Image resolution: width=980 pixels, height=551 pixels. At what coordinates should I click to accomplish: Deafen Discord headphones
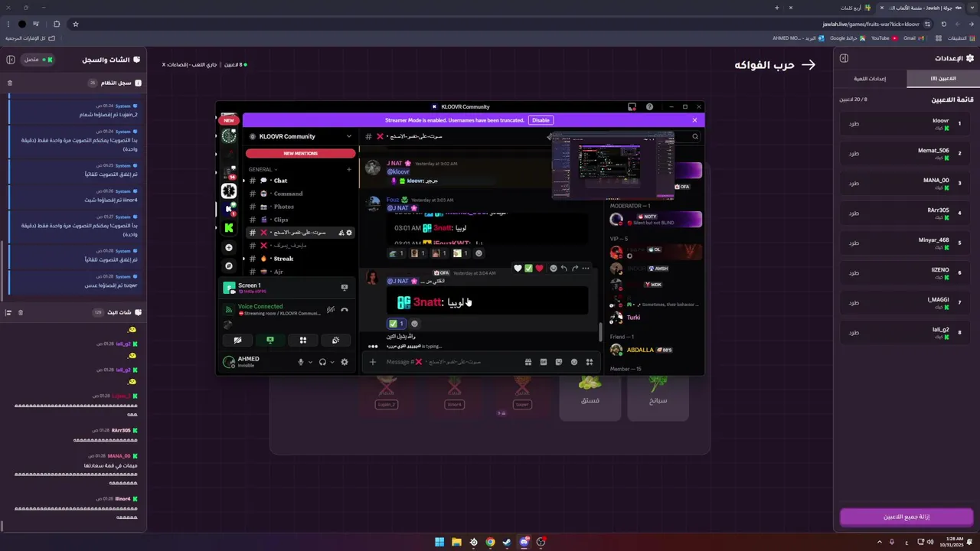pyautogui.click(x=322, y=362)
